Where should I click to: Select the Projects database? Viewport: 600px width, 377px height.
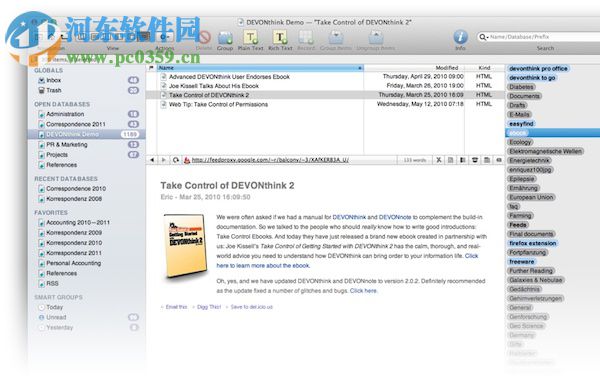(57, 155)
